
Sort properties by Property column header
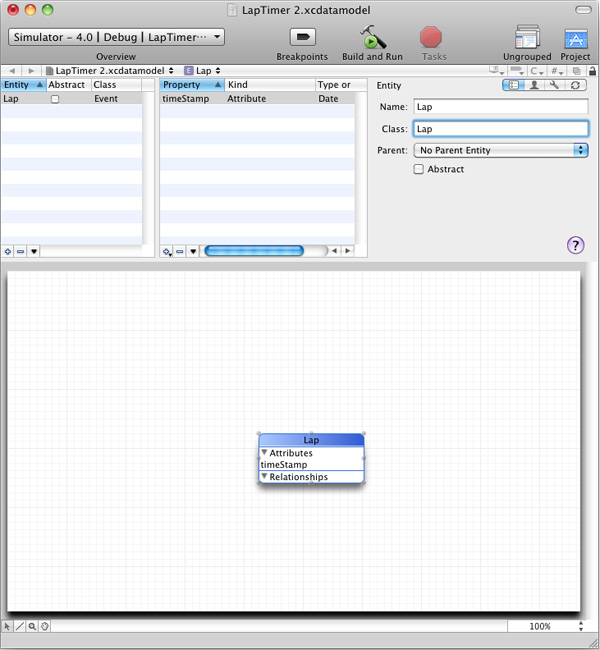pos(192,85)
